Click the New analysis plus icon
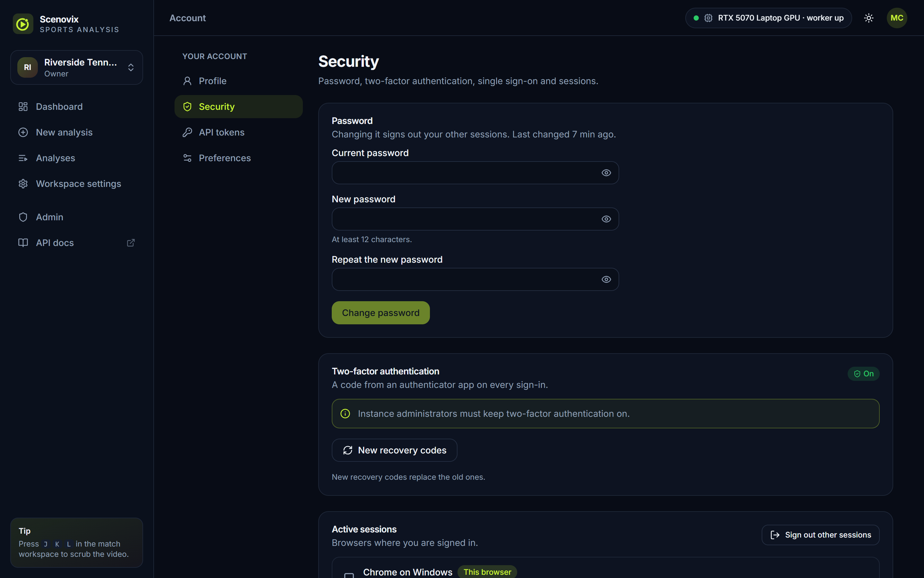 click(x=23, y=132)
